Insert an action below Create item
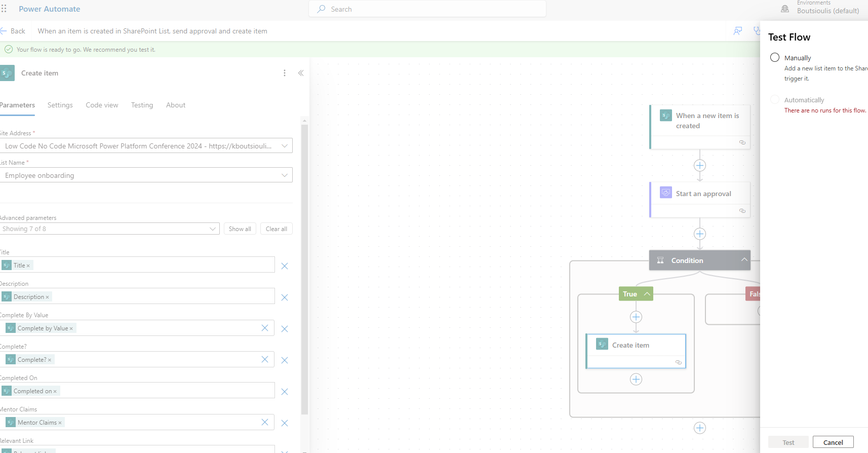This screenshot has height=453, width=868. (636, 380)
